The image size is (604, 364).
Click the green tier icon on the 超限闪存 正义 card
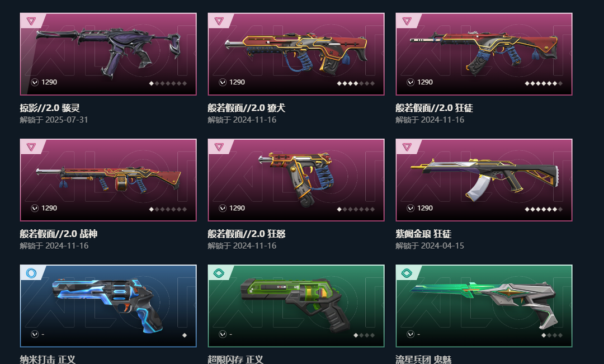point(219,273)
